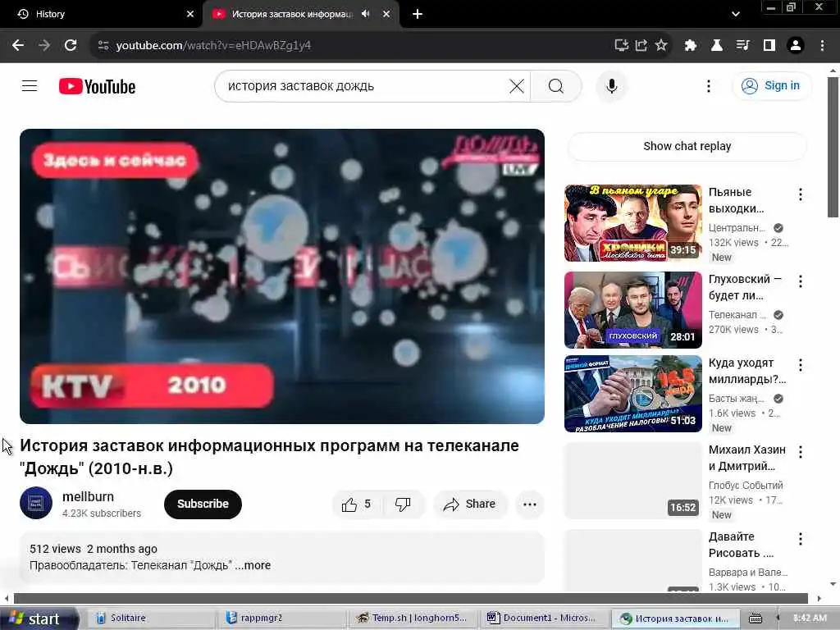Open site information icon in address bar
Image resolution: width=840 pixels, height=630 pixels.
[x=103, y=46]
